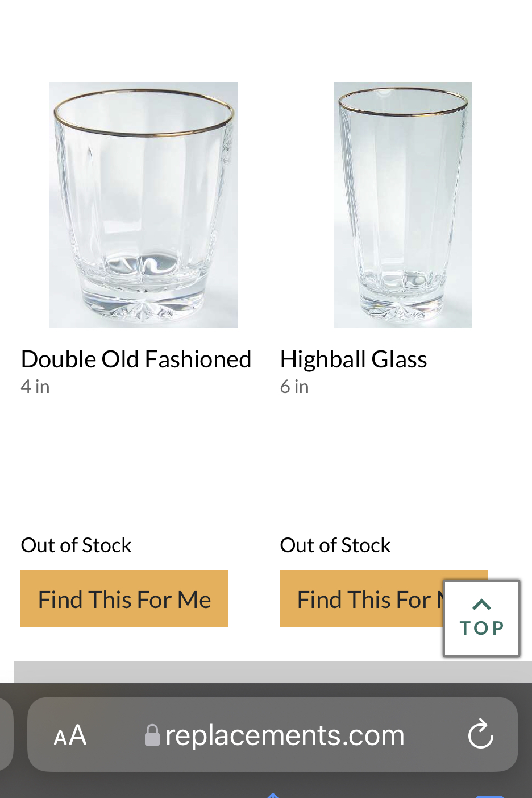Open the Double Old Fashioned title link
This screenshot has height=798, width=532.
click(136, 359)
